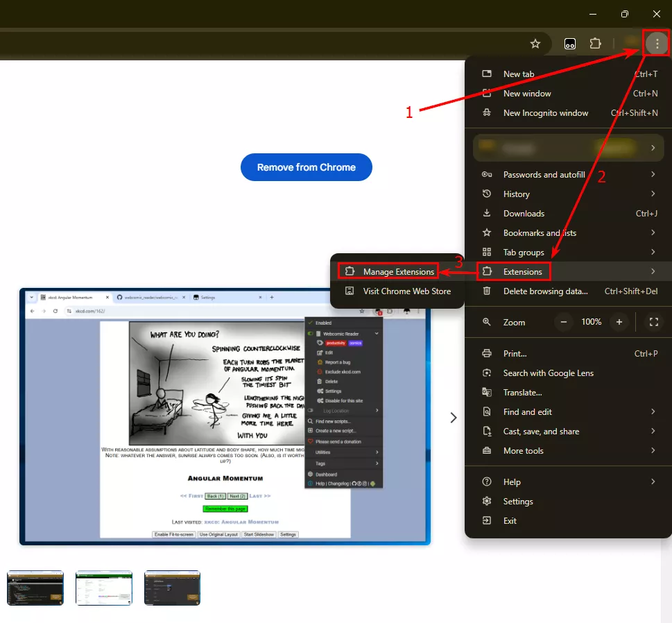Click the blurred profile row in menu
The height and width of the screenshot is (623, 672).
(568, 148)
